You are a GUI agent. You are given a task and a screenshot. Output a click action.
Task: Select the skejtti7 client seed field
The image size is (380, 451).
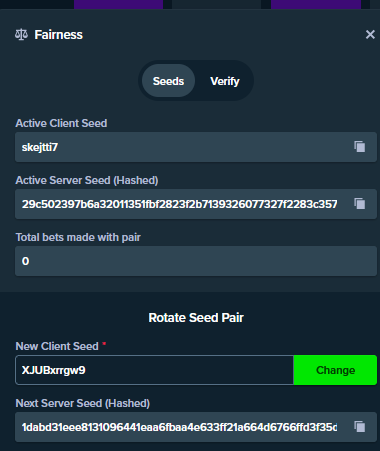click(196, 147)
